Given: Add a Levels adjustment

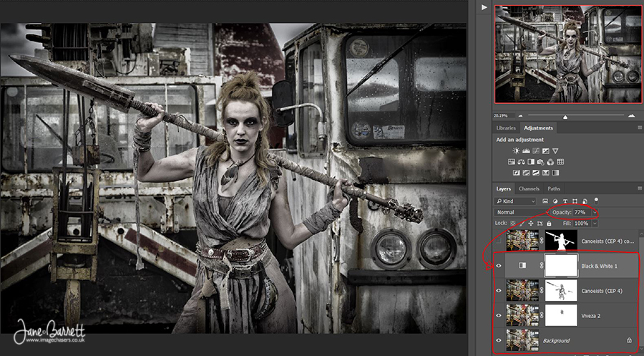Looking at the screenshot, I should pyautogui.click(x=526, y=151).
